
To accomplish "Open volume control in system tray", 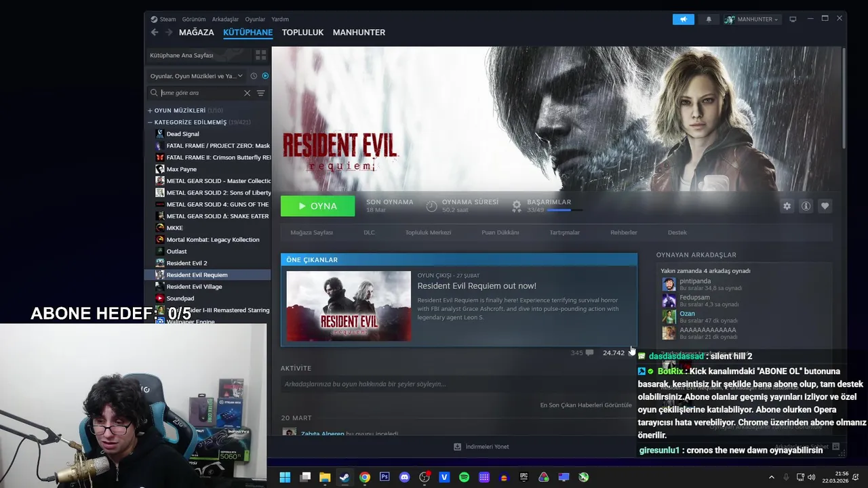I will 811,477.
